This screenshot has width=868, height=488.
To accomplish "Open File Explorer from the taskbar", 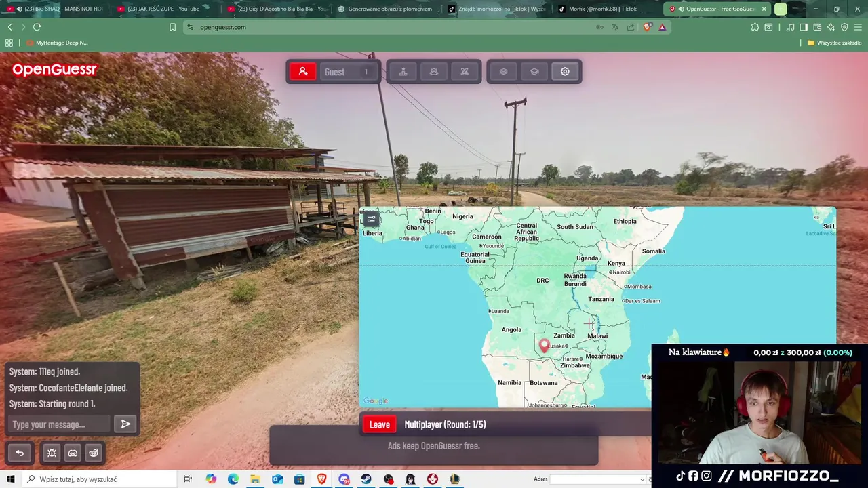I will pos(255,479).
